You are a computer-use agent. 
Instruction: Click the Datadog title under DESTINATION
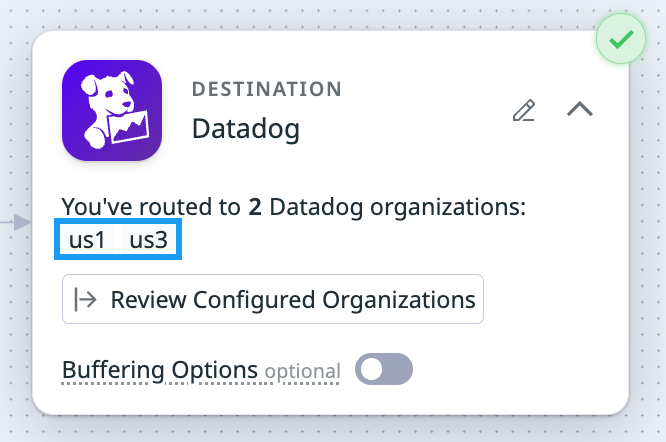coord(245,128)
